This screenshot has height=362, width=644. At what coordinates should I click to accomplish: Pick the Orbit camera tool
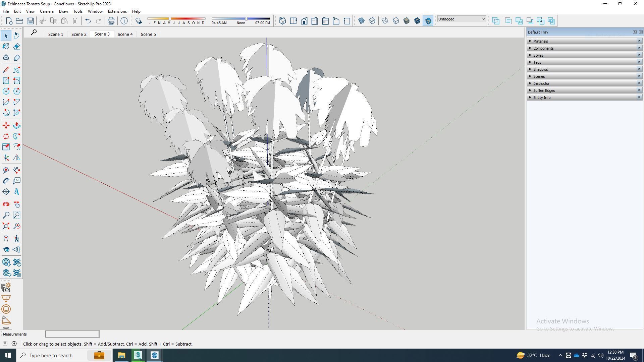(6, 204)
